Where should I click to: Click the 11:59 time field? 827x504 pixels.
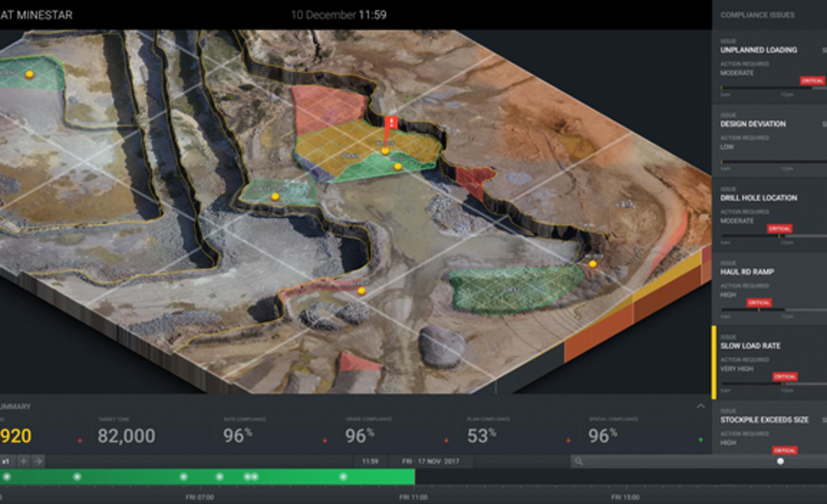tap(371, 461)
